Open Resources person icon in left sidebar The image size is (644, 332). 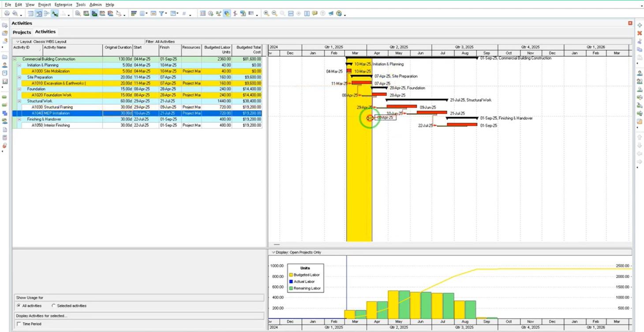[4, 65]
